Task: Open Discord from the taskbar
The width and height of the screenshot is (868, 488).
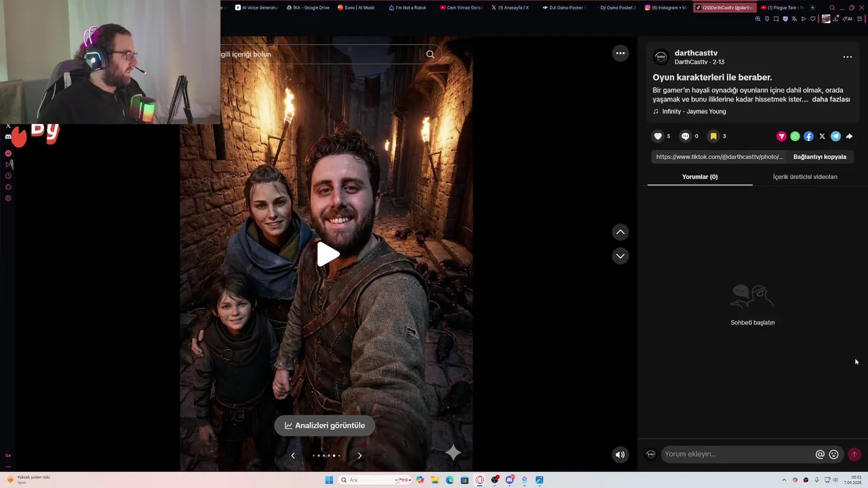Action: [x=509, y=480]
